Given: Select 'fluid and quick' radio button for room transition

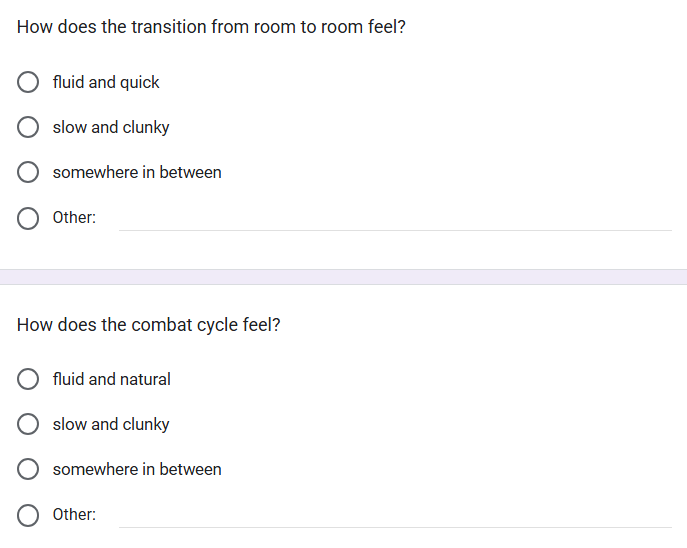Looking at the screenshot, I should pos(28,82).
